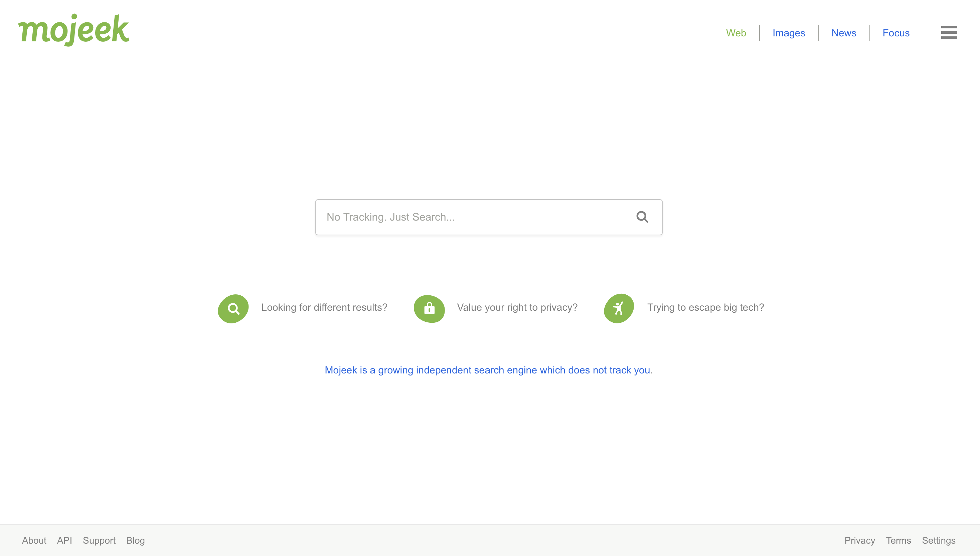Select the News search tab
This screenshot has height=556, width=980.
tap(844, 33)
